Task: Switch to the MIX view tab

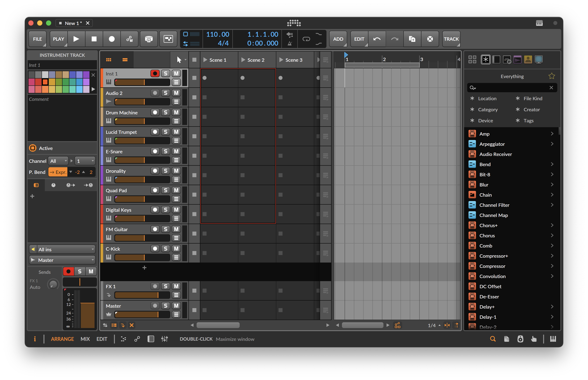Action: [x=85, y=339]
